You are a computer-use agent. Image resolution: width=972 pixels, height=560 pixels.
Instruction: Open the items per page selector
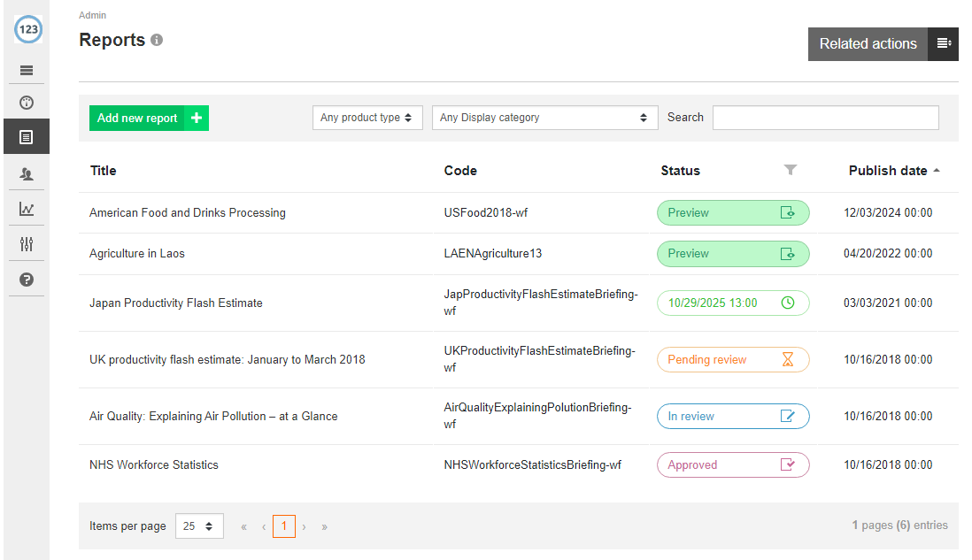(x=199, y=525)
